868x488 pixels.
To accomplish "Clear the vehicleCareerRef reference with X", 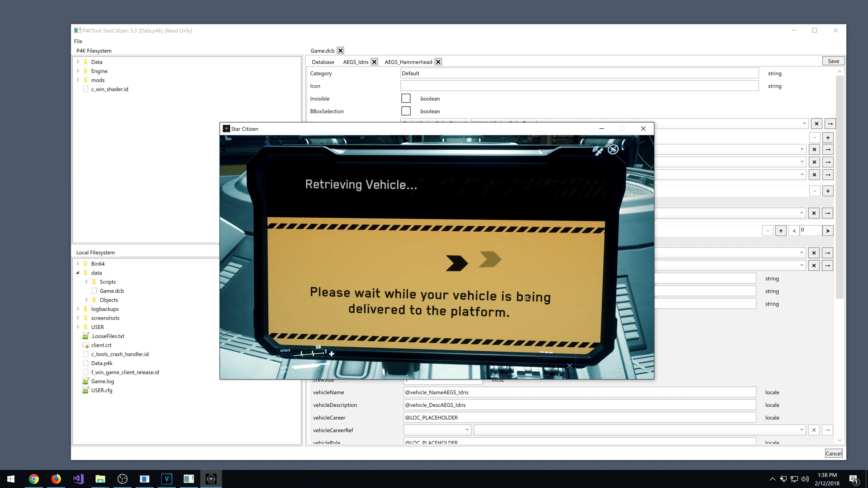I will [814, 430].
